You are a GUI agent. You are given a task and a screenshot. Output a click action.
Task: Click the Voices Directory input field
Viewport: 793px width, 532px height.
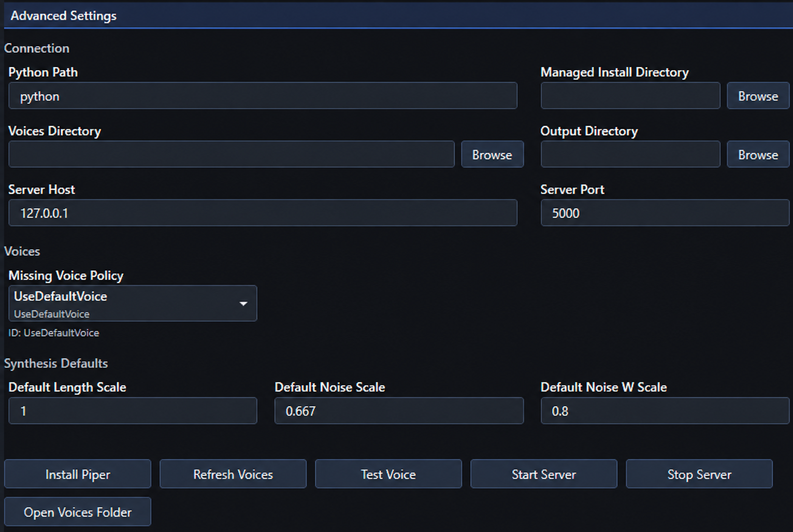click(x=232, y=154)
